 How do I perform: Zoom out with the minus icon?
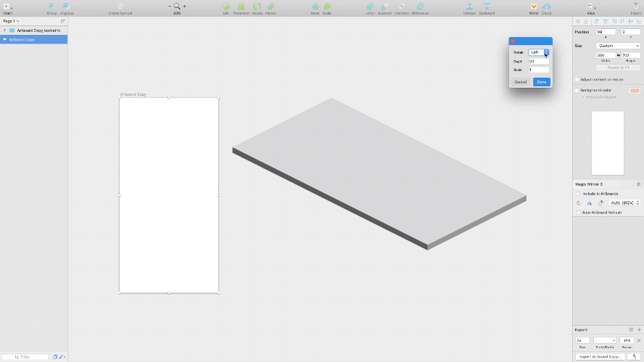coord(170,6)
